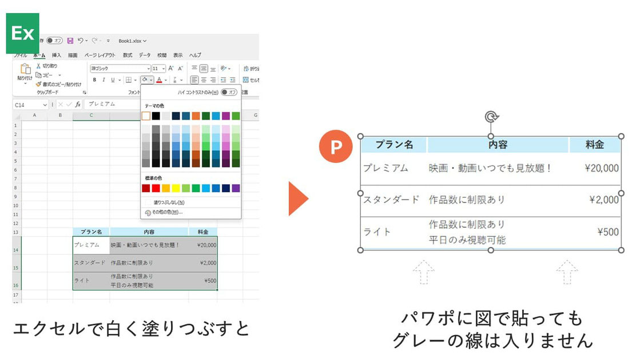Choose No Fill (塗りつぶしなし)
644x362 pixels.
coord(190,202)
